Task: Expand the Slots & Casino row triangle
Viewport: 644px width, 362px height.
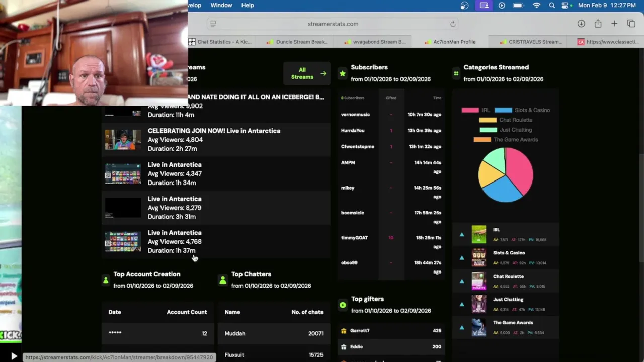Action: (x=462, y=258)
